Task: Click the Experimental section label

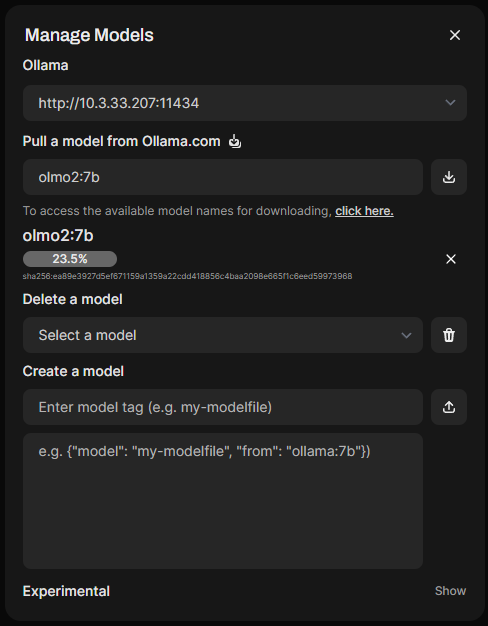Action: [66, 591]
